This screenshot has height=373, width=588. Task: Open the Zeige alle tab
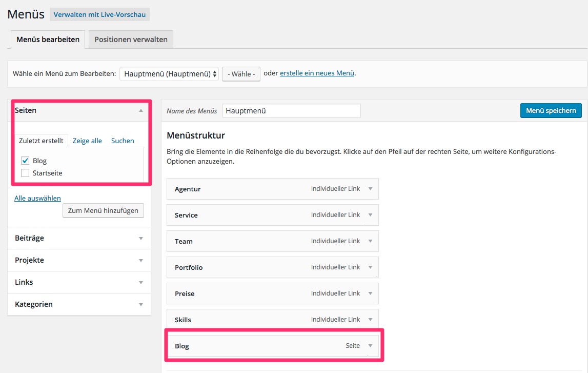tap(87, 141)
